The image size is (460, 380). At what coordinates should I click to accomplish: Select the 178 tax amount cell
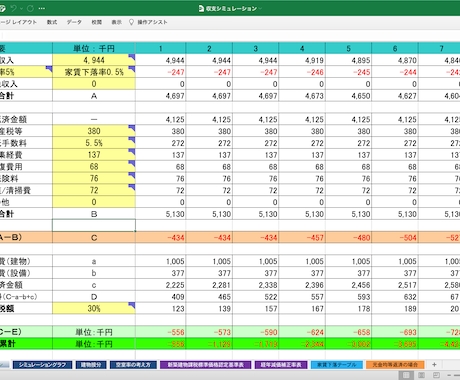[x=348, y=308]
